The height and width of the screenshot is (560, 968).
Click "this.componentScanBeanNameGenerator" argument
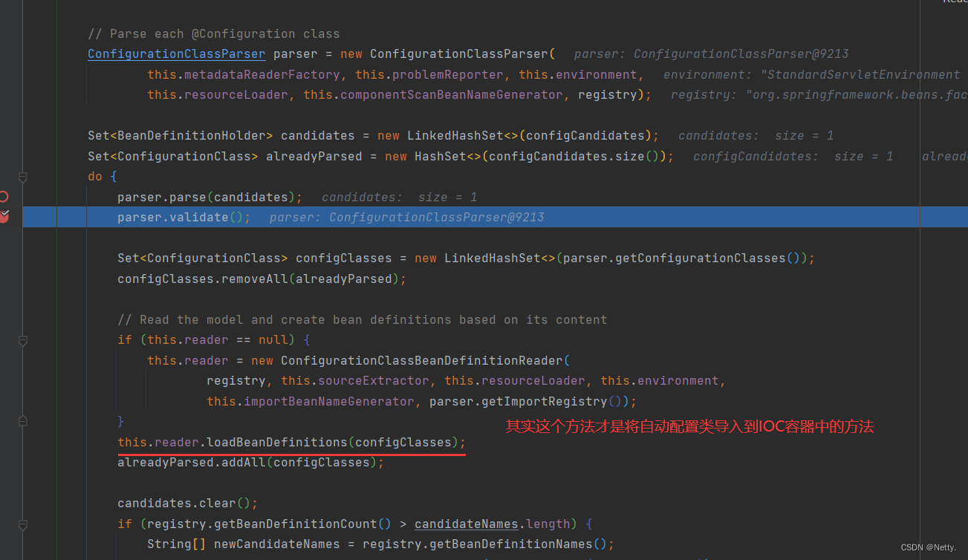[433, 94]
